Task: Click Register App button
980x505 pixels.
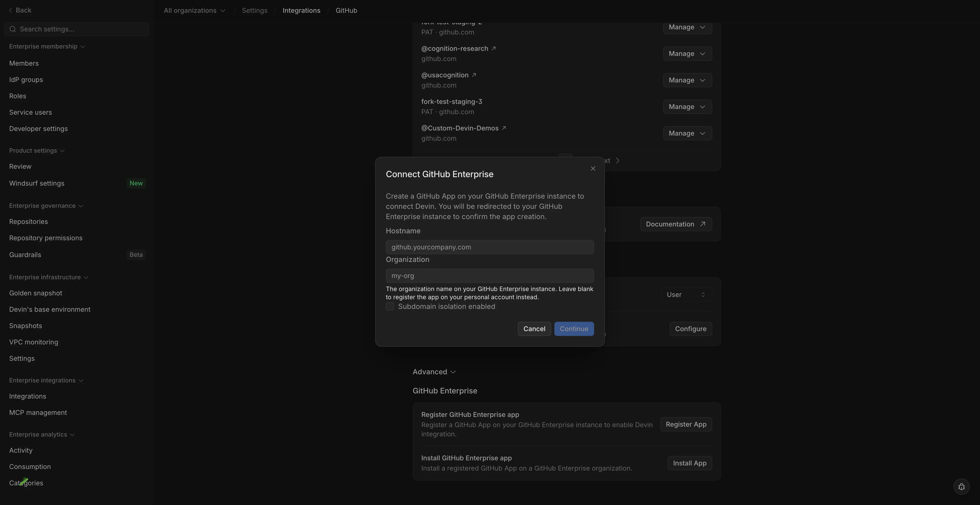Action: point(686,424)
